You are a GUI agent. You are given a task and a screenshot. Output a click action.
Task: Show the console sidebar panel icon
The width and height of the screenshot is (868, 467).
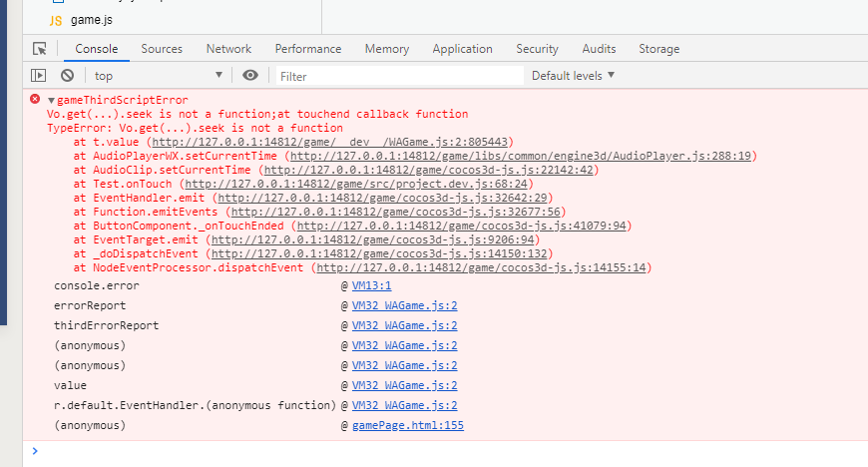point(39,75)
